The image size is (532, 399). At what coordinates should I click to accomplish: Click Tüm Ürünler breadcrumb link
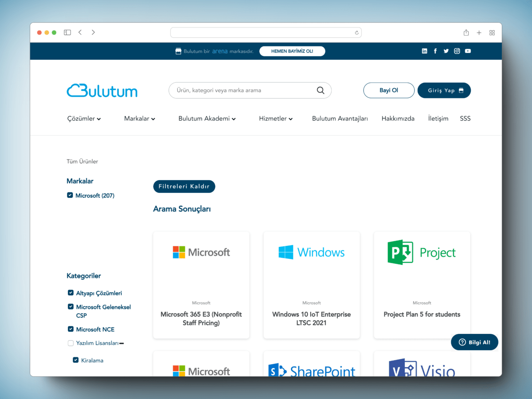pyautogui.click(x=82, y=161)
